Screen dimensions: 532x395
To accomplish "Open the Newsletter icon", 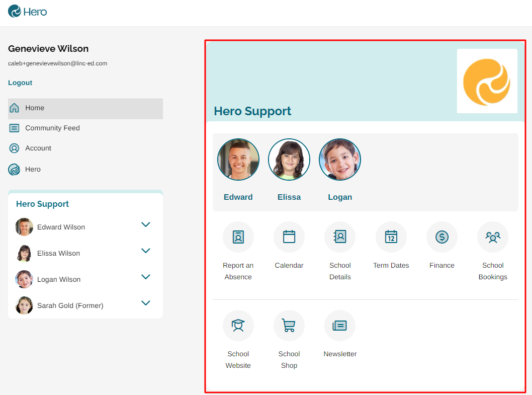I will (340, 326).
